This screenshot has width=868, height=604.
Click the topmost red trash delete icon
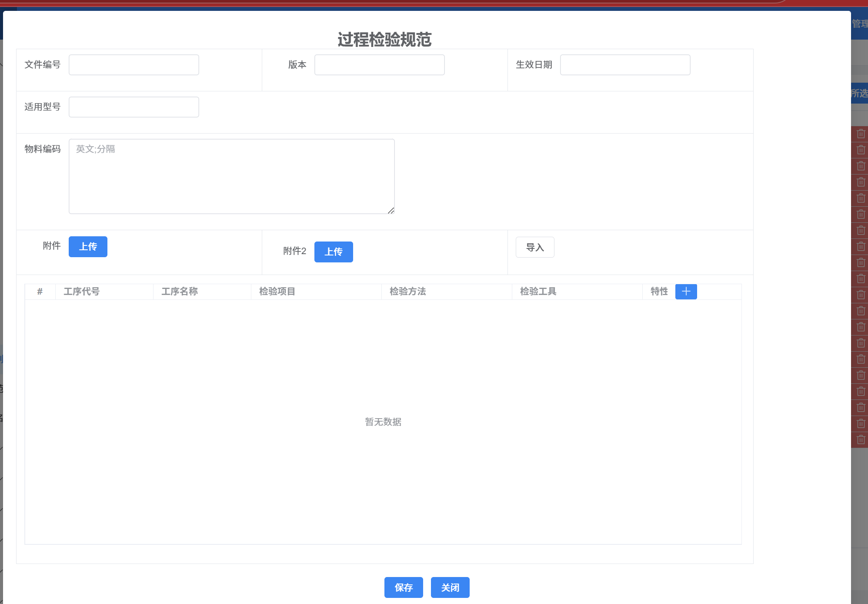[861, 134]
